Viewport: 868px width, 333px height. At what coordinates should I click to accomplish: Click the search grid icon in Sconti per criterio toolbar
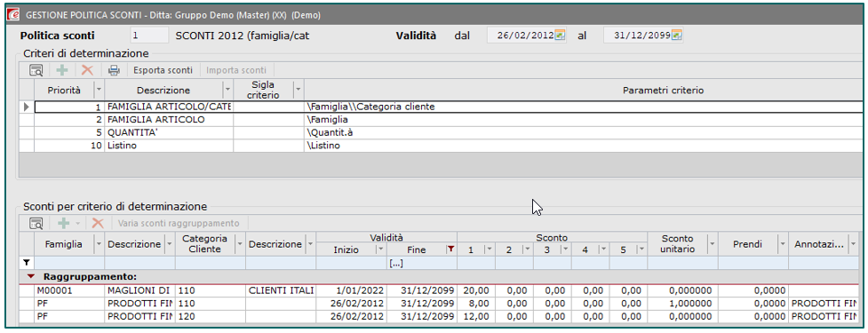pos(36,224)
